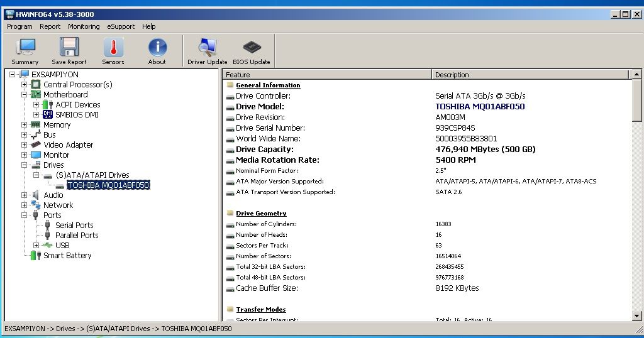Screen dimensions: 644x338
Task: Click the Video Adapter card icon
Action: [36, 144]
